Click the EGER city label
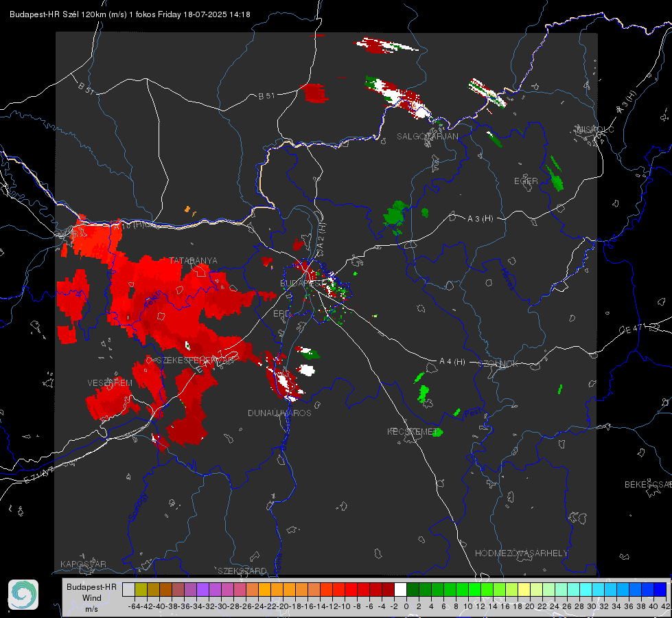Viewport: 672px width, 618px height. (526, 181)
